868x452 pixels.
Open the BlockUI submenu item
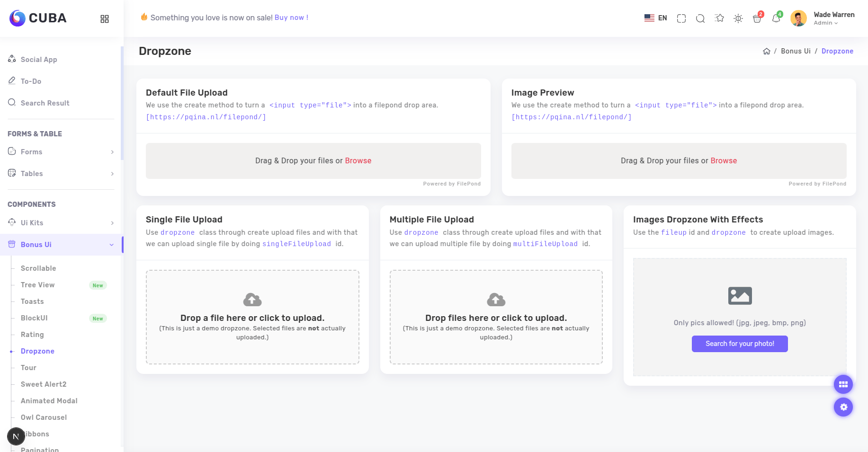[x=34, y=318]
